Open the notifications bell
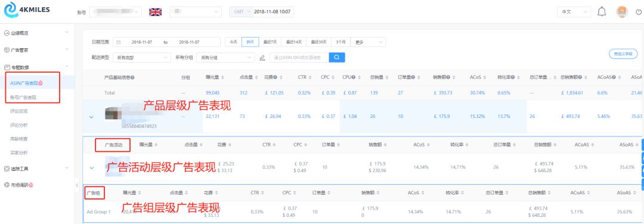 click(602, 11)
